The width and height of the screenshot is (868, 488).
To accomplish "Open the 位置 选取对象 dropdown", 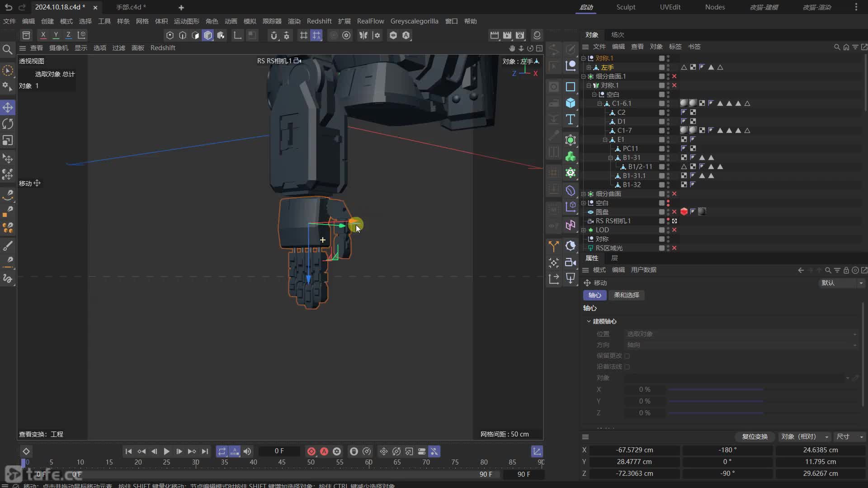I will (x=741, y=334).
